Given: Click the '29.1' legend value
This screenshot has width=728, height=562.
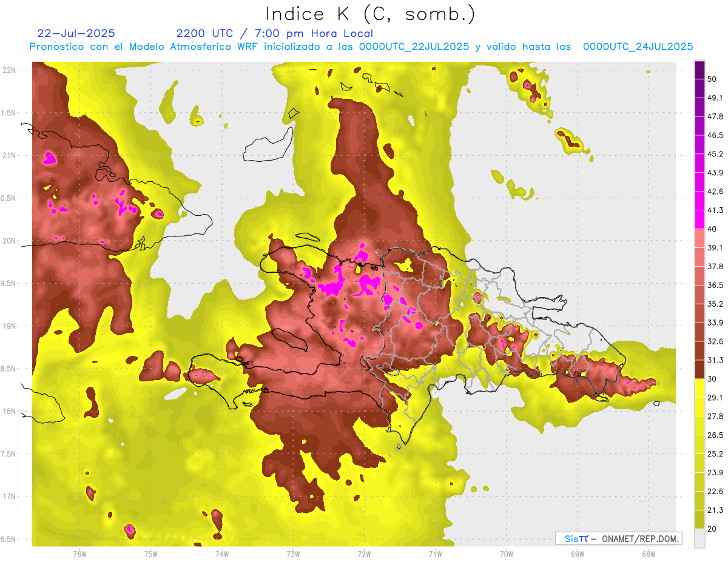Looking at the screenshot, I should click(x=715, y=398).
